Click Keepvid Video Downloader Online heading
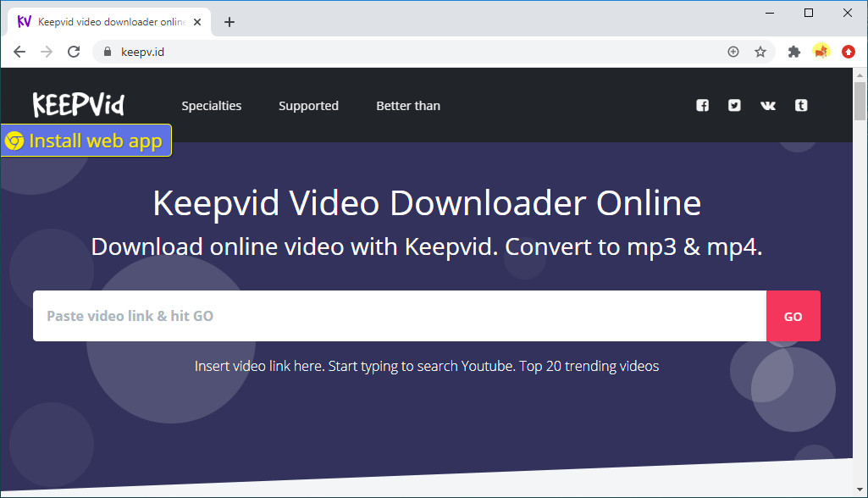 point(427,203)
